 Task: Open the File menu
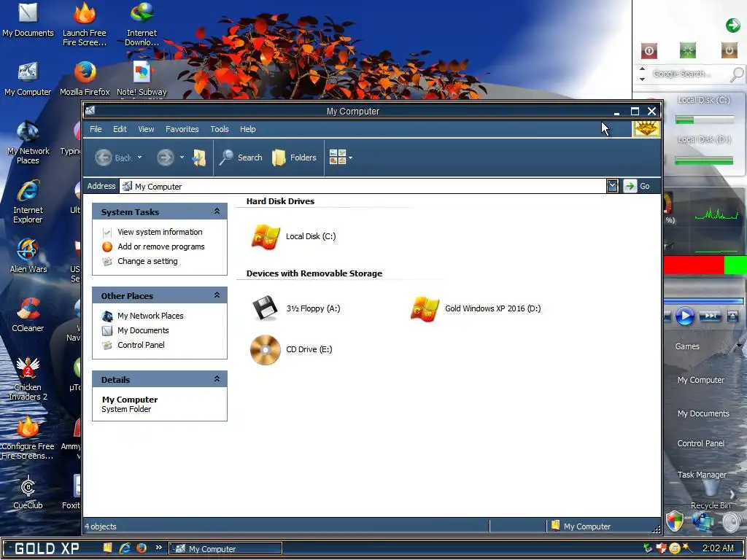(x=96, y=129)
